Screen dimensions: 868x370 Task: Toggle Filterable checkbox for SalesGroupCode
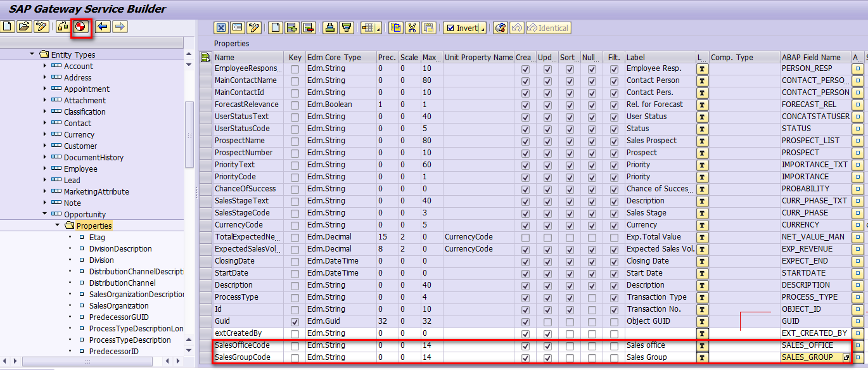tap(614, 358)
